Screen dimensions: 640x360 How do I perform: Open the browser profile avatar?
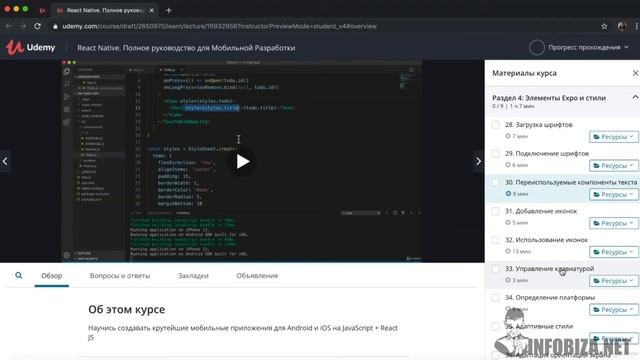coord(622,26)
